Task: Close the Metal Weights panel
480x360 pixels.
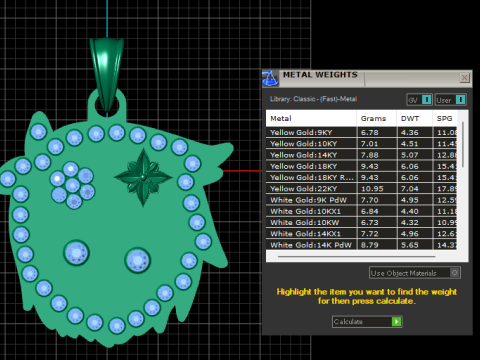Action: pos(464,78)
